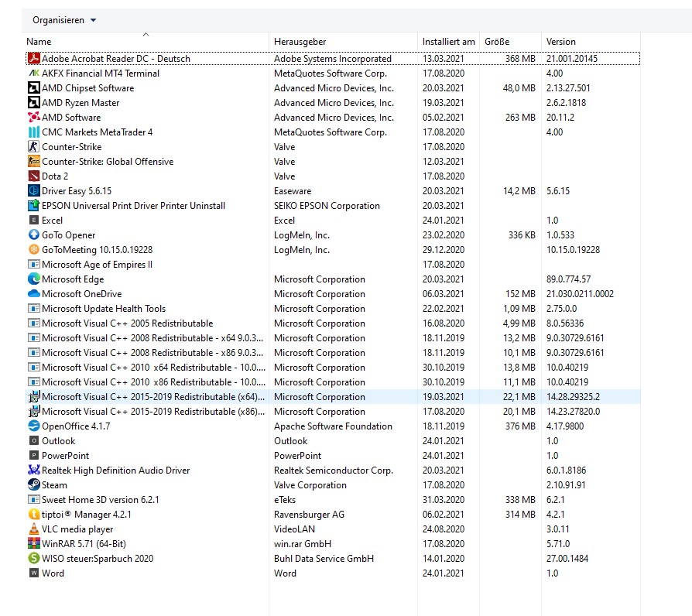
Task: Click the Dota 2 icon
Action: 33,176
